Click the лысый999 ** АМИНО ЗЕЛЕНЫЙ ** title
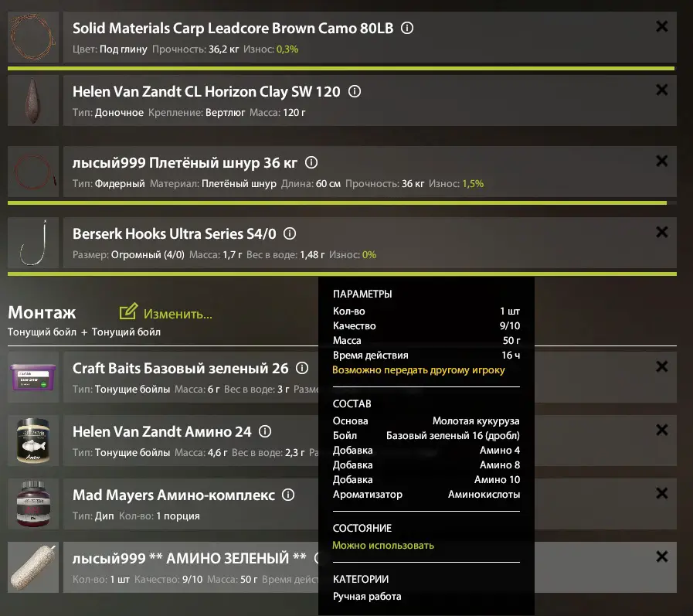The height and width of the screenshot is (616, 693). [189, 558]
